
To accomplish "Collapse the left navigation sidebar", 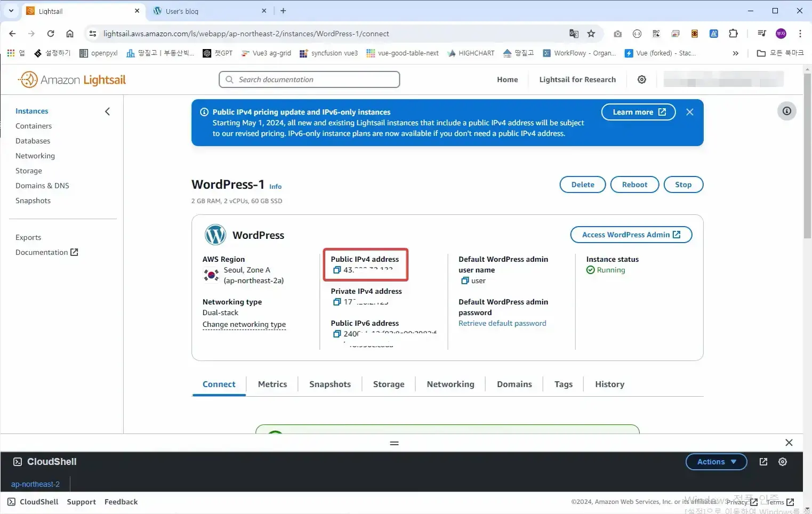I will [108, 111].
